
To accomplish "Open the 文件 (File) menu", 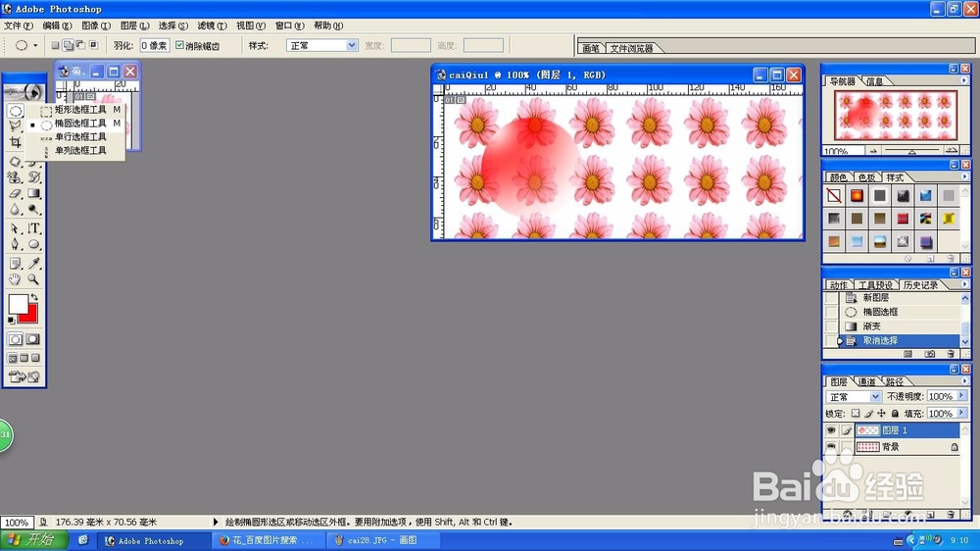I will pyautogui.click(x=18, y=25).
